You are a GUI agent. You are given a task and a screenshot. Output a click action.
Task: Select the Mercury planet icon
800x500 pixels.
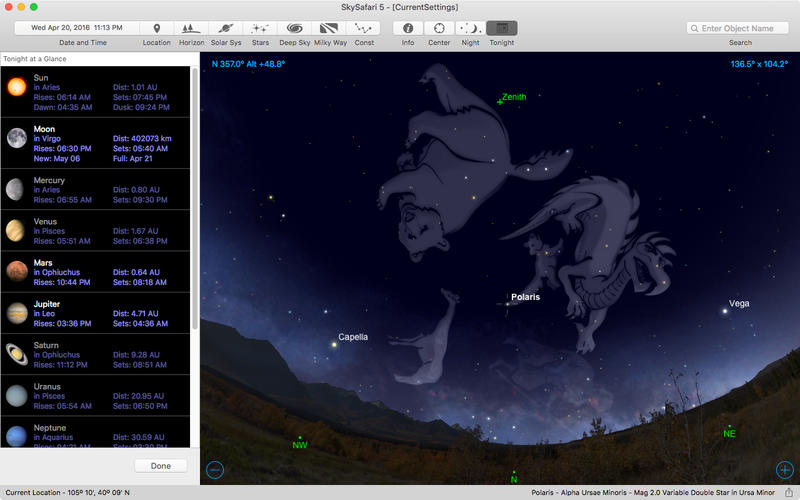[x=15, y=189]
